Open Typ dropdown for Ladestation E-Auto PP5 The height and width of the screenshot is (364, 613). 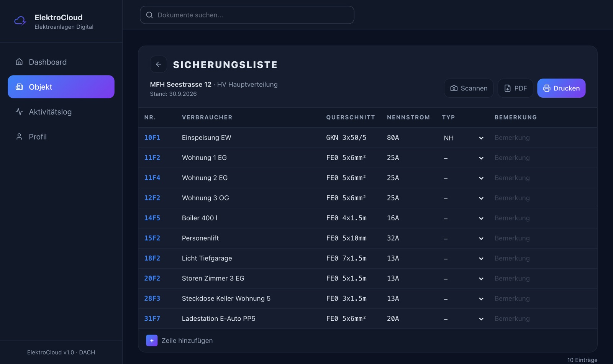coord(464,319)
